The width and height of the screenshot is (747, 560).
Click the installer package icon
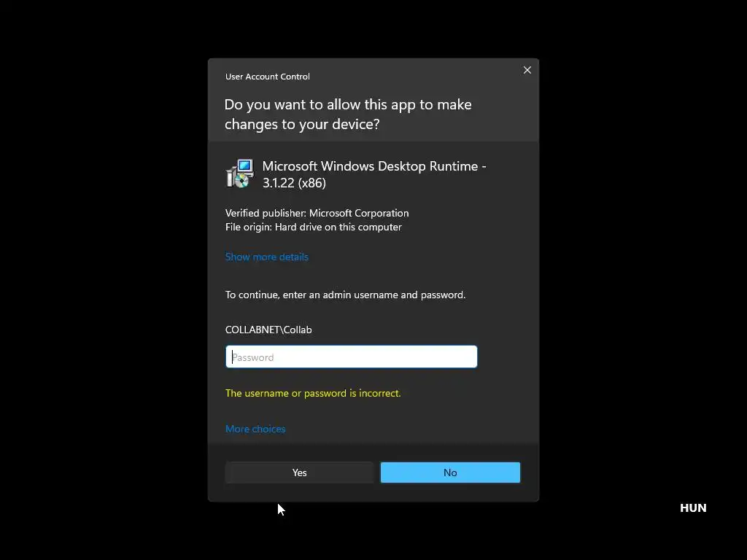(239, 174)
